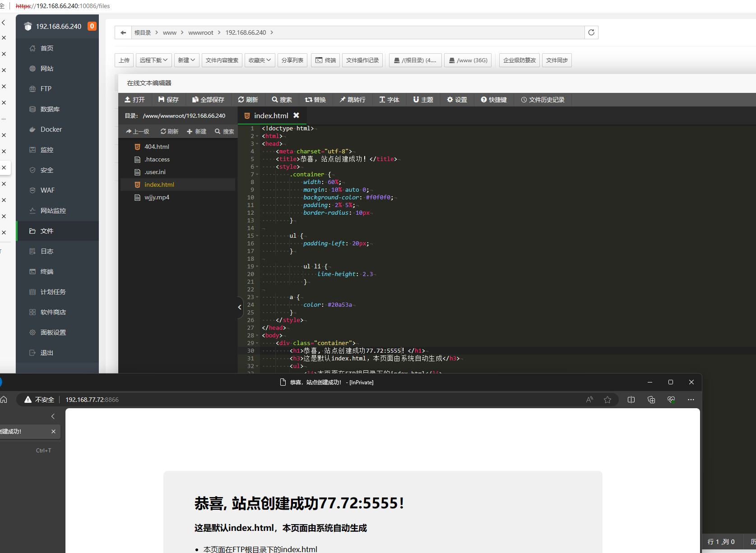This screenshot has width=756, height=553.
Task: Click 文件历史记录 in editor toolbar
Action: click(x=543, y=100)
